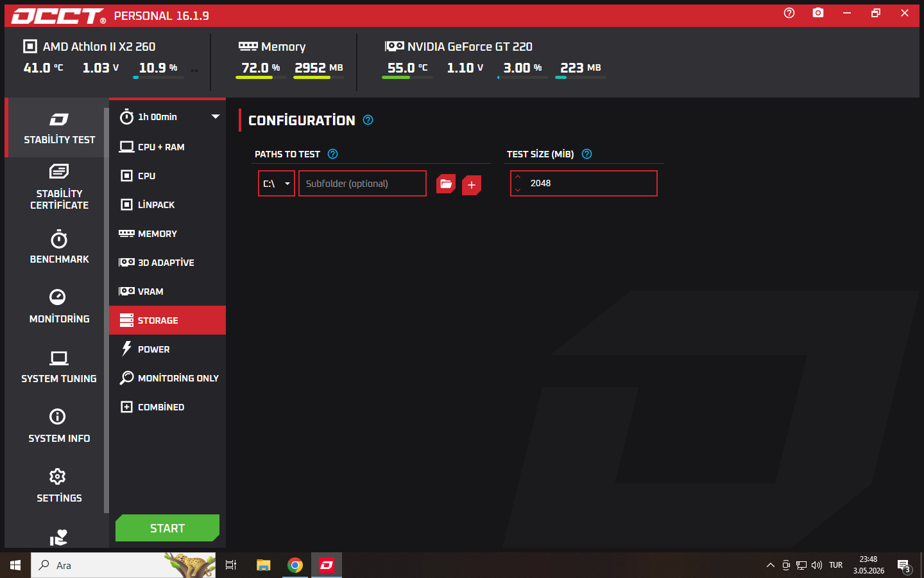The width and height of the screenshot is (924, 578).
Task: Open the System Info section
Action: [x=59, y=426]
